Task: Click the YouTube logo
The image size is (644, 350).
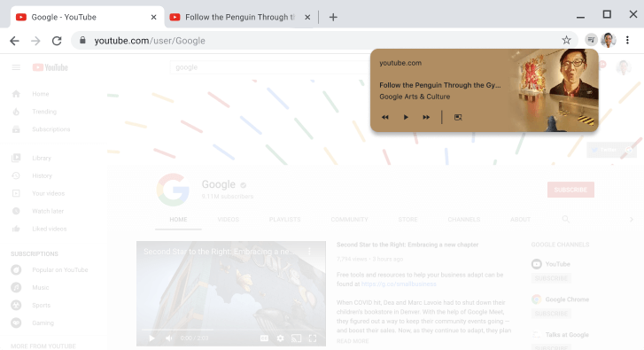Action: tap(50, 67)
